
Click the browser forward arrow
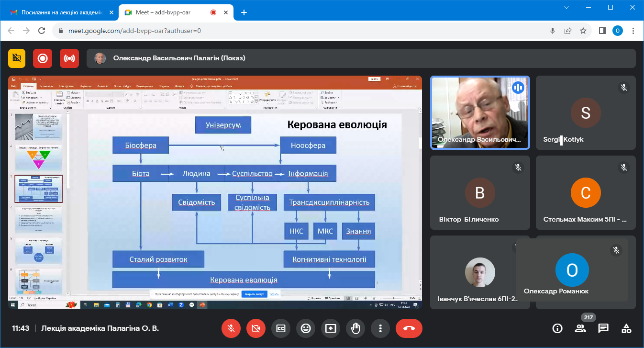click(x=26, y=31)
